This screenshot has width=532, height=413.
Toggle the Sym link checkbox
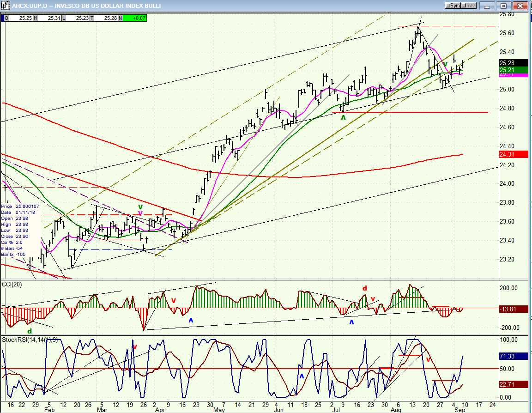pyautogui.click(x=453, y=6)
